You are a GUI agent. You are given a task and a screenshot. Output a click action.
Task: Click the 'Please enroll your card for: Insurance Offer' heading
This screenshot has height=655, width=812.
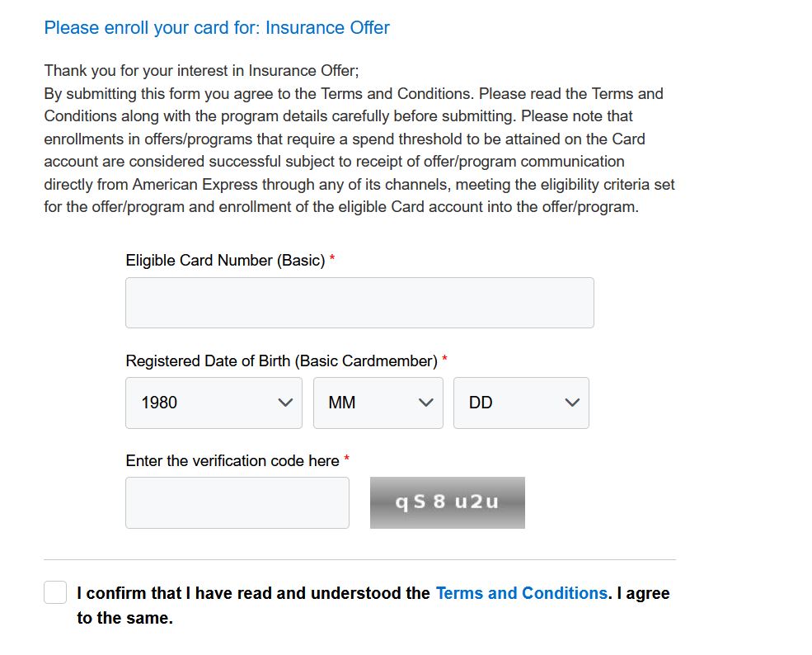click(x=217, y=27)
